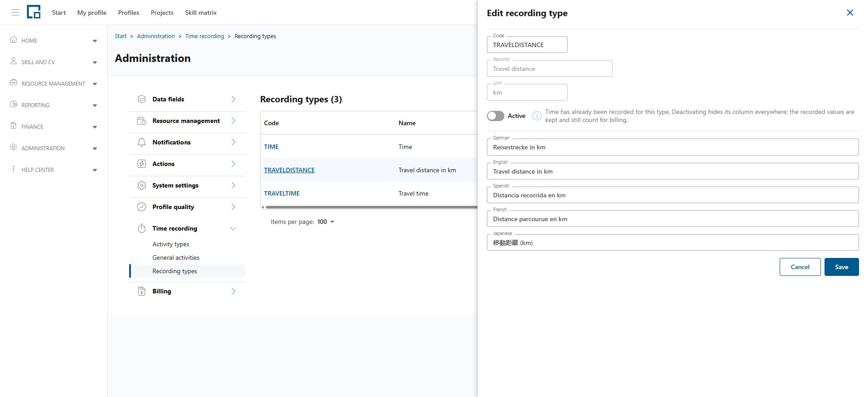Open the TRAVELTIME recording type link
The image size is (868, 397).
[282, 193]
